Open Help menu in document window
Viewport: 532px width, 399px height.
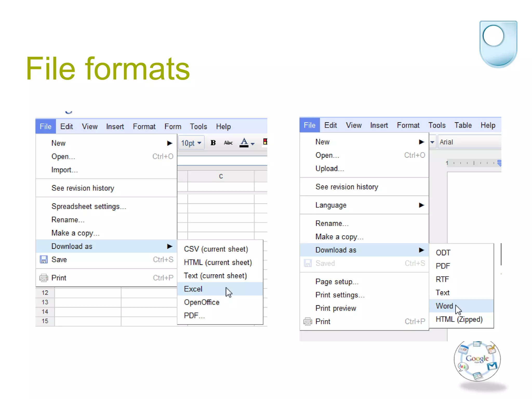(488, 125)
